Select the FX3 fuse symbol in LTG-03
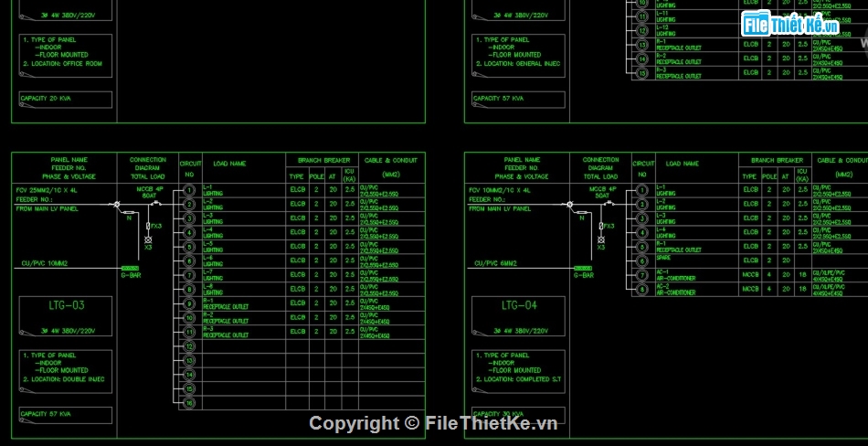Viewport: 868px width, 446px height. (x=149, y=226)
